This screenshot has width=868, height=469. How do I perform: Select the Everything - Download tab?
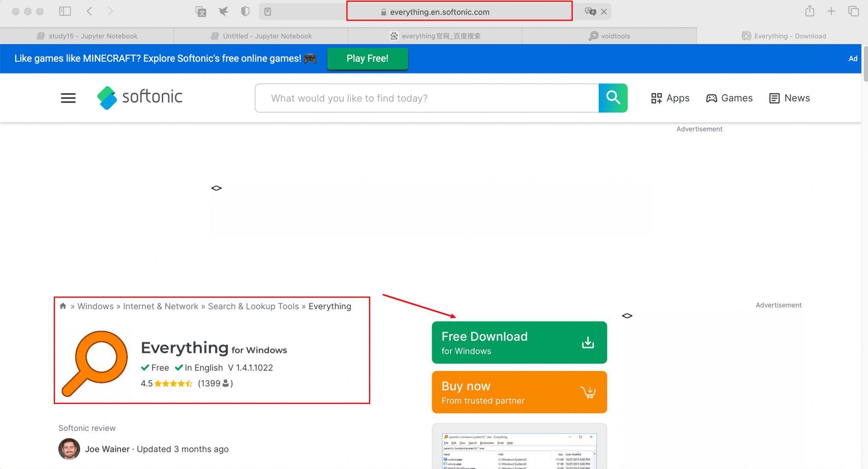tap(783, 36)
